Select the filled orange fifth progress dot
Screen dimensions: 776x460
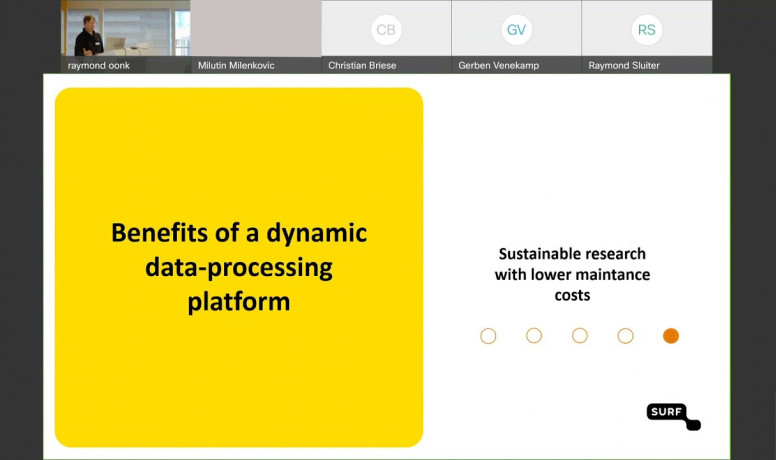click(671, 336)
